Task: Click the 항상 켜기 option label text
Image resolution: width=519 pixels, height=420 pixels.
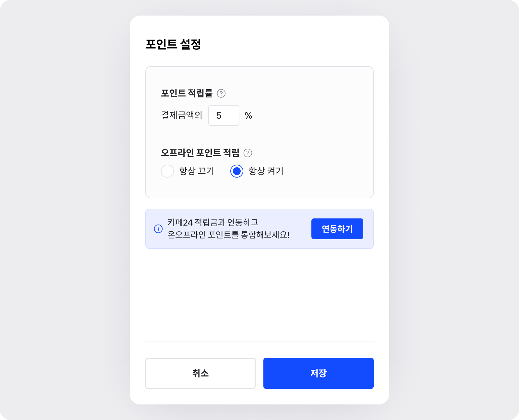Action: click(266, 171)
